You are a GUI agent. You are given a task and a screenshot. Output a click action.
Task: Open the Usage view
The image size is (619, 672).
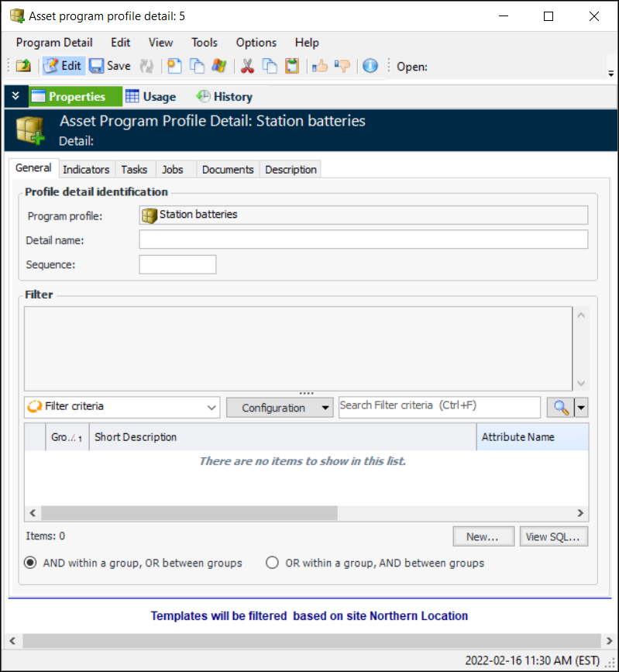151,96
